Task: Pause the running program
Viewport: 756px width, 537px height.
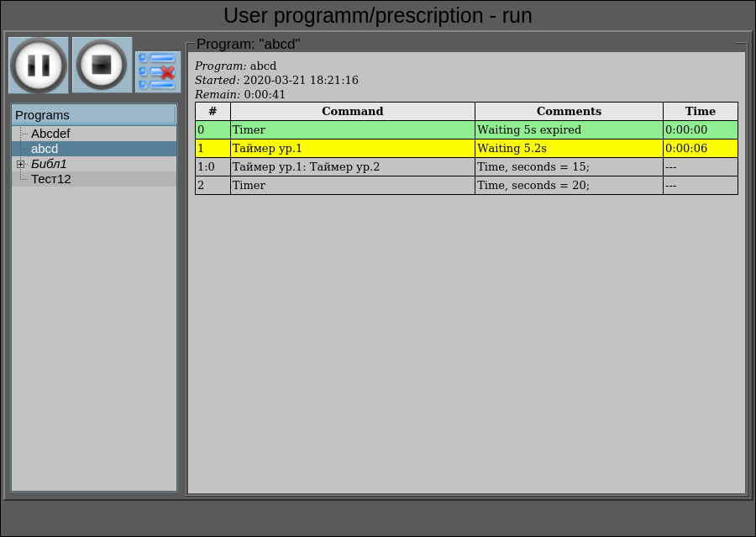Action: point(39,66)
